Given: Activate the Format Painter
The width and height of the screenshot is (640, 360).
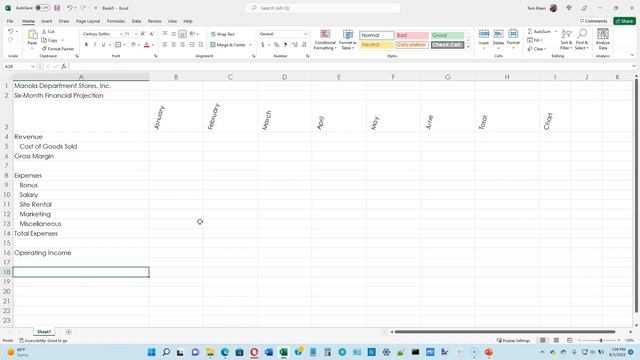Looking at the screenshot, I should pos(58,49).
